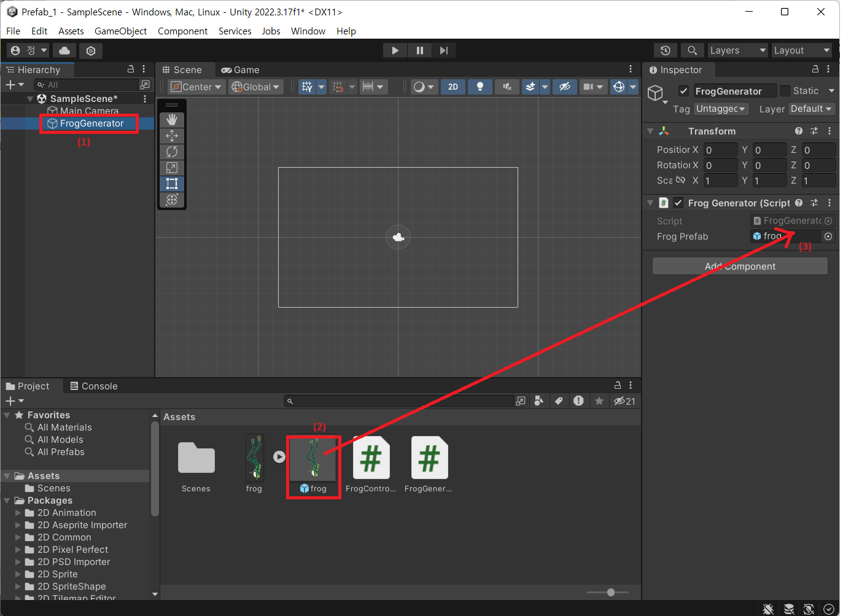Select FrogGenerator in Hierarchy
843x616 pixels.
91,123
